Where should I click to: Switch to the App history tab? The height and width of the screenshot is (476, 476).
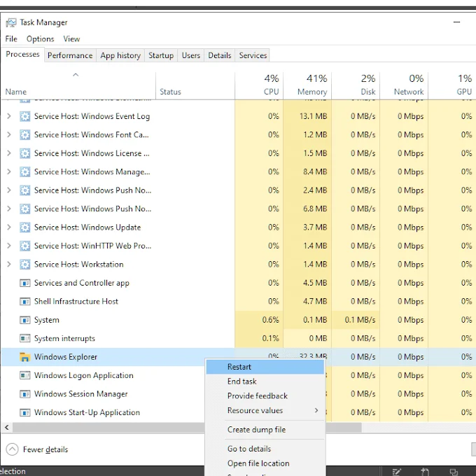[120, 55]
